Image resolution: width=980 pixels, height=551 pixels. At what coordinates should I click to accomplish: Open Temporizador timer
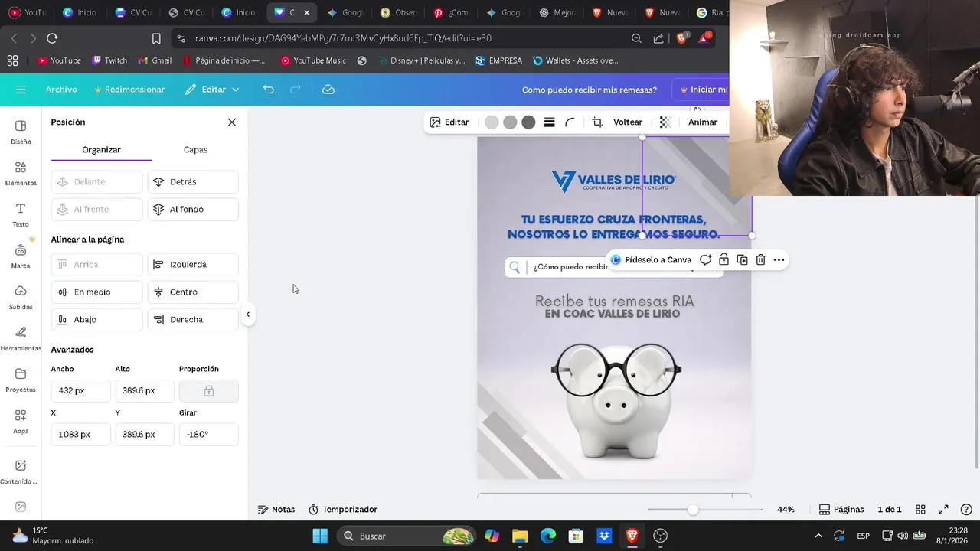(x=343, y=510)
